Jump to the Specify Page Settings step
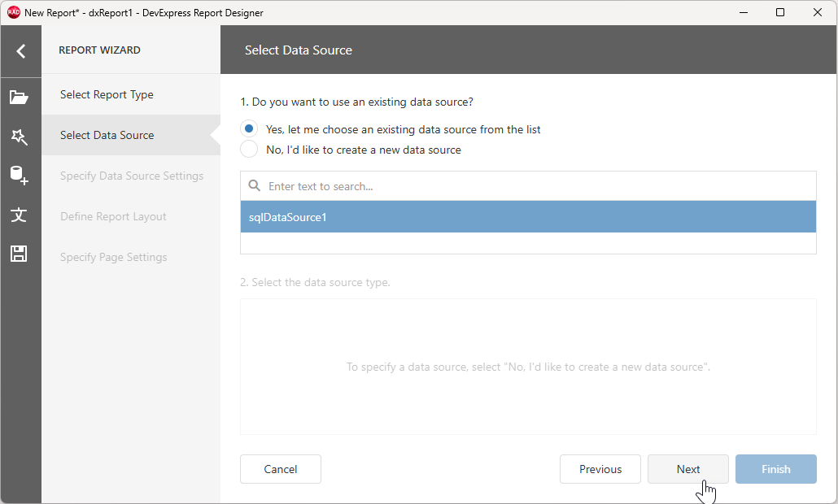The image size is (838, 504). (x=113, y=256)
